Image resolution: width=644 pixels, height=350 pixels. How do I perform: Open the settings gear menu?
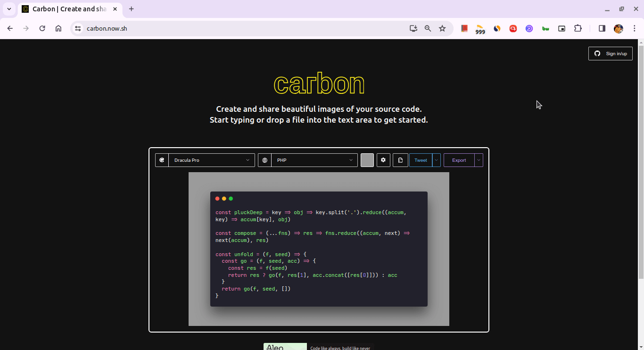pyautogui.click(x=383, y=160)
